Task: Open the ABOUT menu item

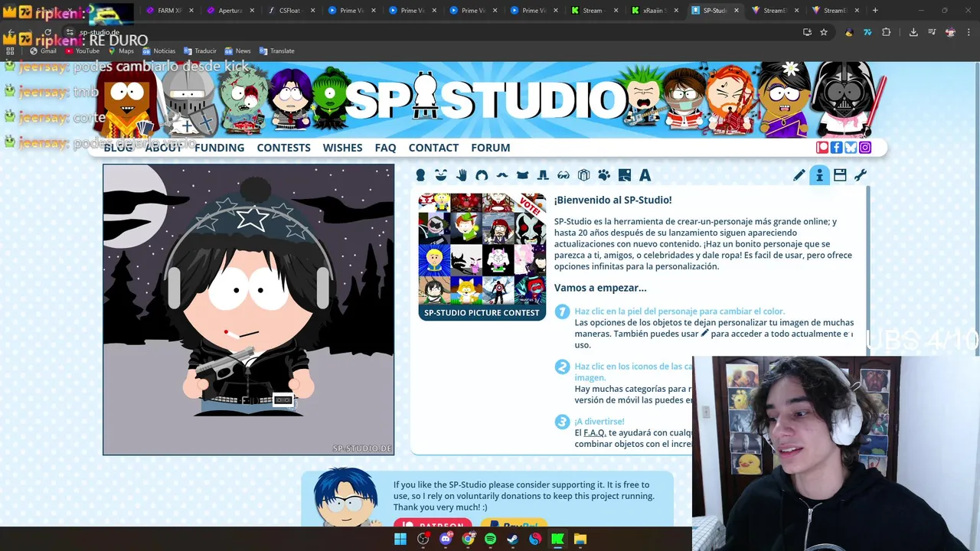Action: click(164, 148)
